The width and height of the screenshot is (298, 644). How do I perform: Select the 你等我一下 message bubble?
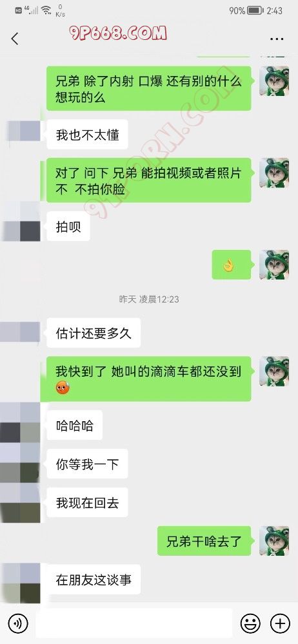(87, 464)
